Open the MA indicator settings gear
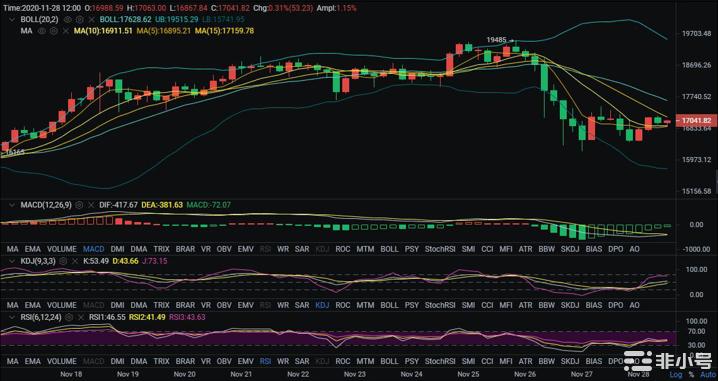This screenshot has width=718, height=381. [54, 31]
